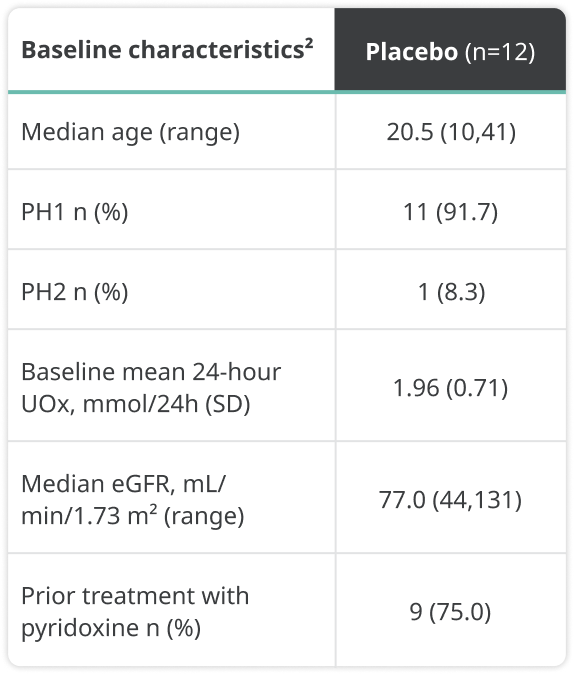574x675 pixels.
Task: Select the Median eGFR row label
Action: (x=133, y=499)
